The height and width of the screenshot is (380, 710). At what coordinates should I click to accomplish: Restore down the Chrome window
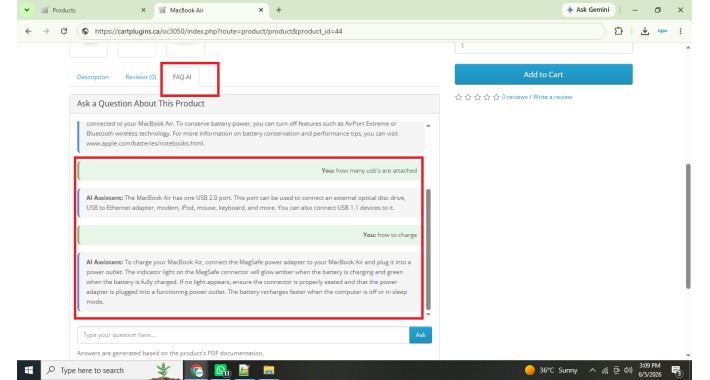[657, 10]
